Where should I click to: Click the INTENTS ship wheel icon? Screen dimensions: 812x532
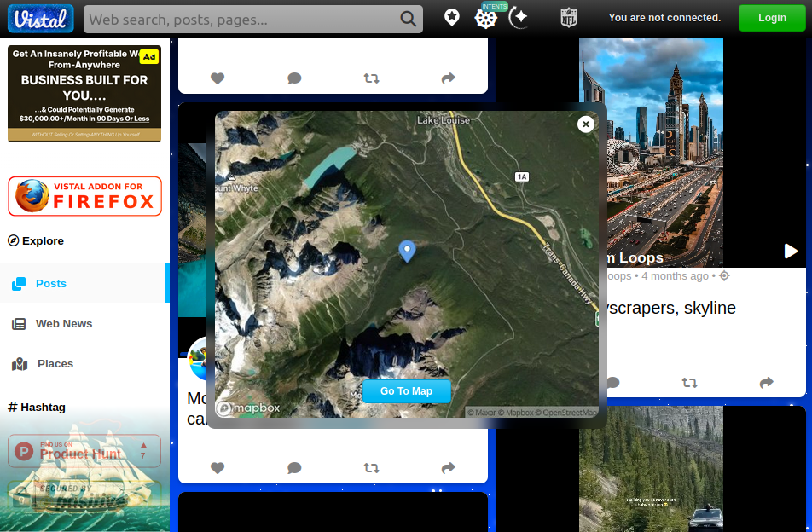click(485, 17)
